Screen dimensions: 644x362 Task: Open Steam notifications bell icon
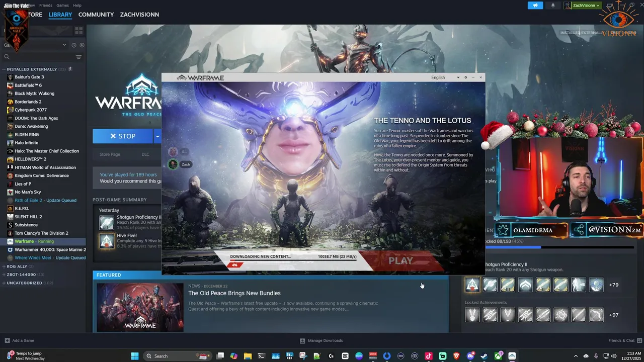pyautogui.click(x=553, y=6)
